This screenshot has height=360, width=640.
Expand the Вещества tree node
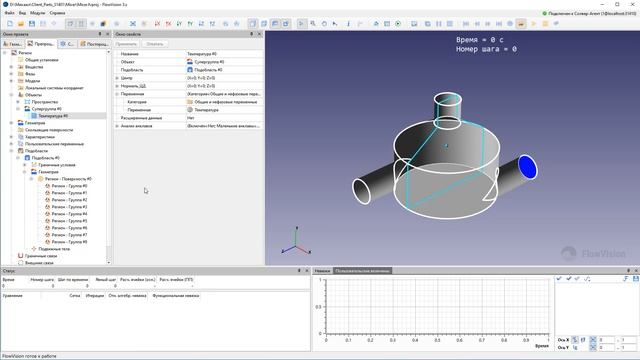pos(11,67)
